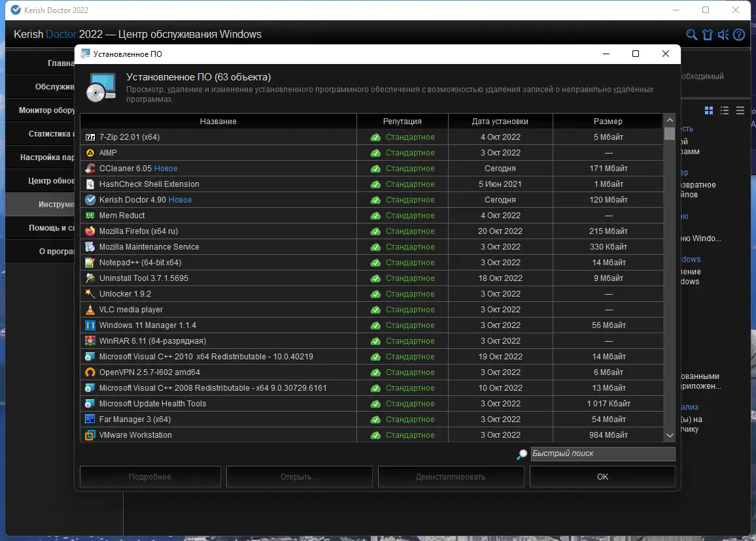The image size is (756, 541).
Task: Open the shirt (skins) icon in the header
Action: pos(708,35)
